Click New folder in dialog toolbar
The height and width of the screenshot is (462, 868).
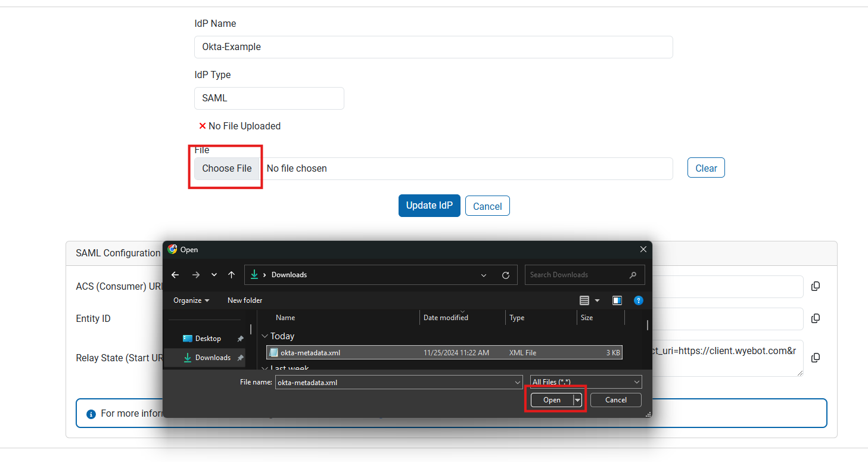pyautogui.click(x=245, y=300)
